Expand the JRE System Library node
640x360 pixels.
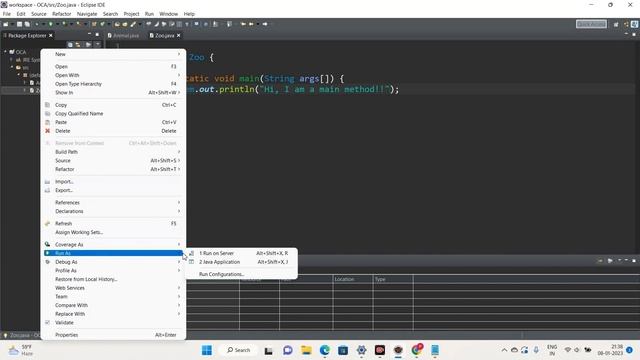pos(12,60)
